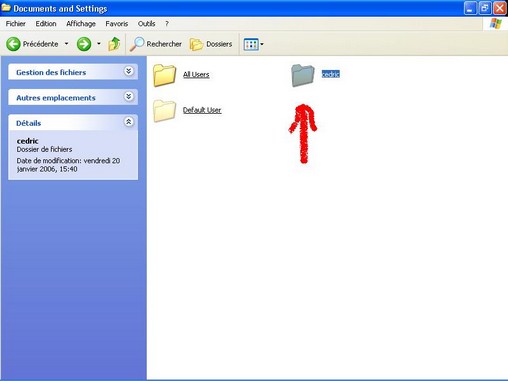The width and height of the screenshot is (508, 381).
Task: Open the Affichage menu
Action: pyautogui.click(x=81, y=24)
